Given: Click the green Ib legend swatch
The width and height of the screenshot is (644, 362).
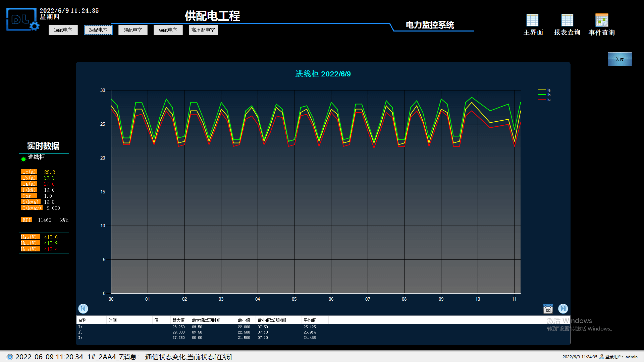Looking at the screenshot, I should 542,95.
